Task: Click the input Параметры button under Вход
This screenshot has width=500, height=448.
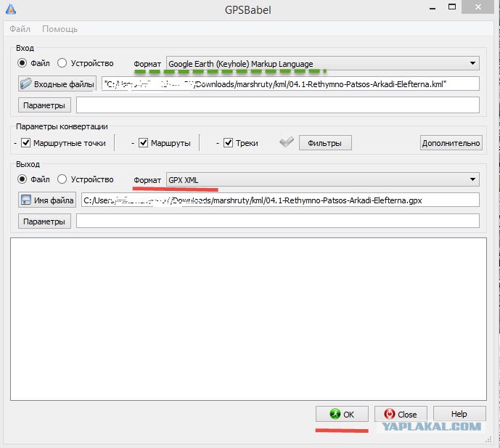Action: [x=44, y=105]
